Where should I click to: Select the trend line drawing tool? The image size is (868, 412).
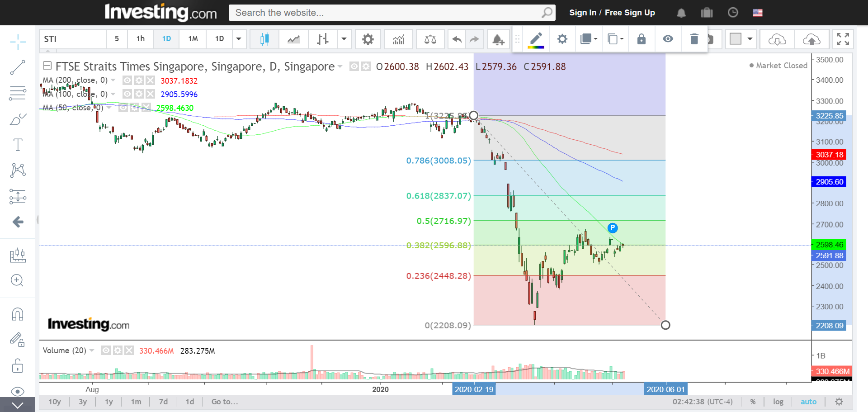[x=18, y=67]
